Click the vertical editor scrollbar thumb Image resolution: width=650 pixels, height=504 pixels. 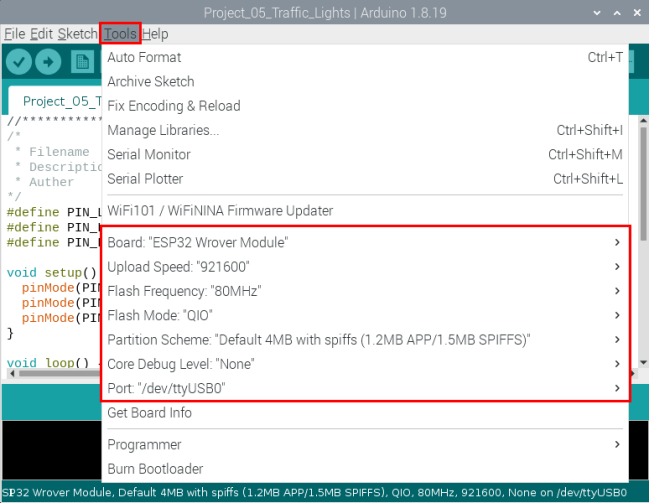click(x=643, y=184)
